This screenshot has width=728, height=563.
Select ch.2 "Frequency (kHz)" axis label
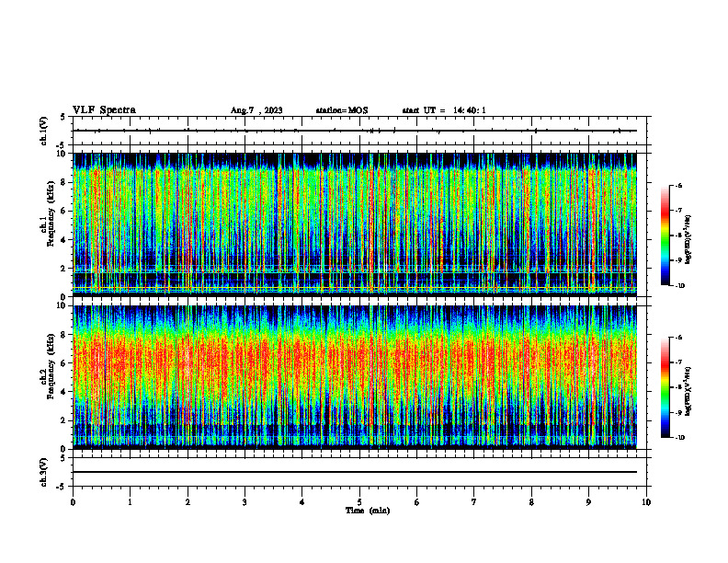pos(51,366)
